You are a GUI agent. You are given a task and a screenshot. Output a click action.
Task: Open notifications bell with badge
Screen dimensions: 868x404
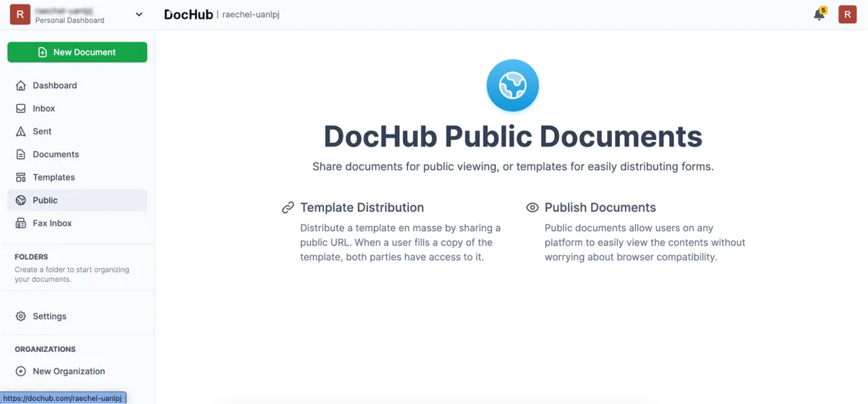click(x=820, y=14)
